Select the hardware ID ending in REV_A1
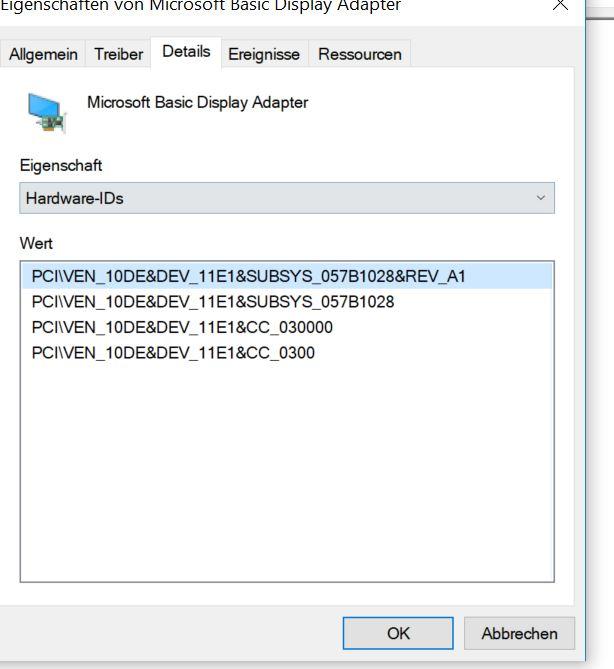 [x=287, y=276]
